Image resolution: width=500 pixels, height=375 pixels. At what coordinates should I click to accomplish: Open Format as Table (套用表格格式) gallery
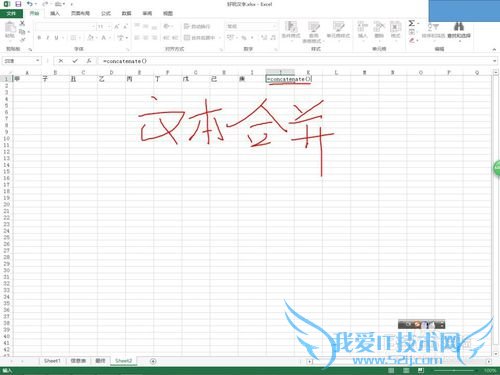313,32
